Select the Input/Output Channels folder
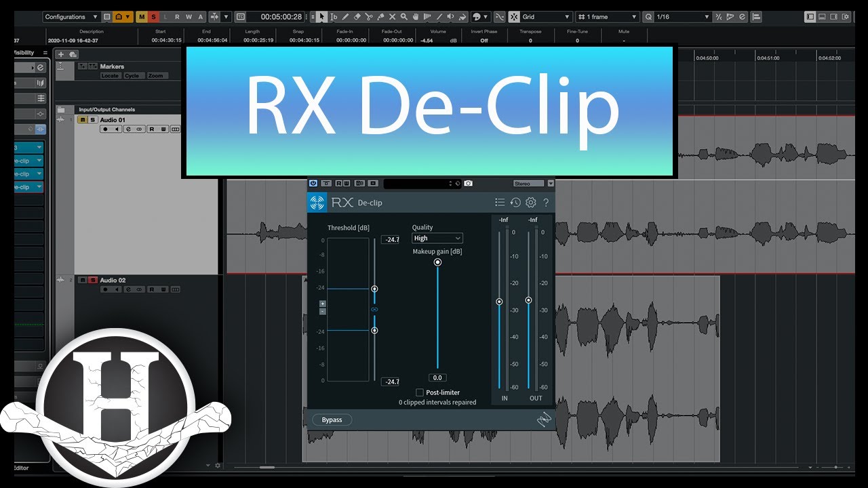Image resolution: width=868 pixels, height=488 pixels. point(106,109)
